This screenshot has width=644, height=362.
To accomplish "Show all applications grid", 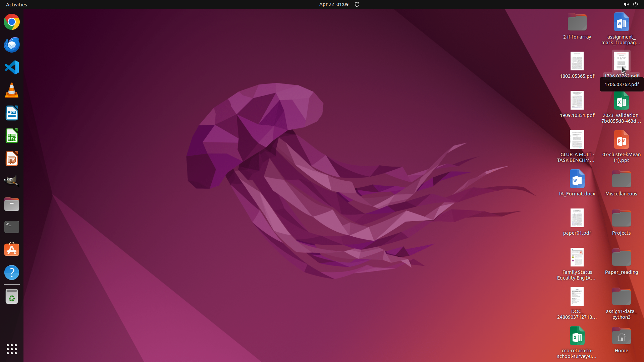I will [12, 349].
